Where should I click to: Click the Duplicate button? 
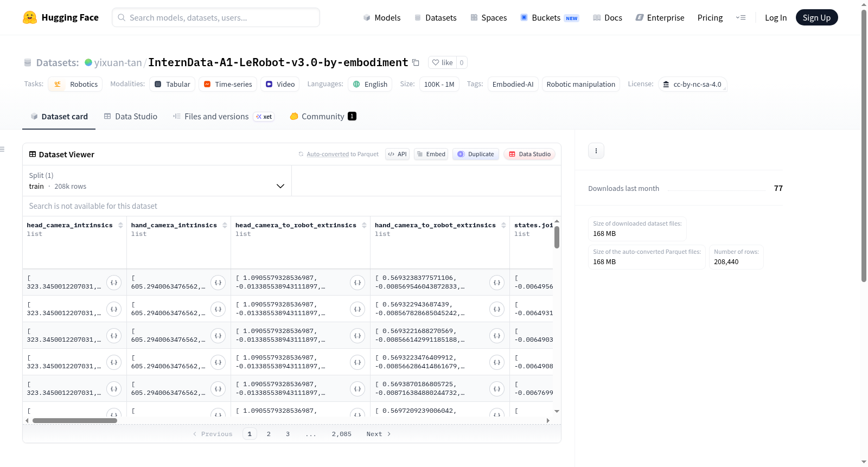(x=476, y=154)
